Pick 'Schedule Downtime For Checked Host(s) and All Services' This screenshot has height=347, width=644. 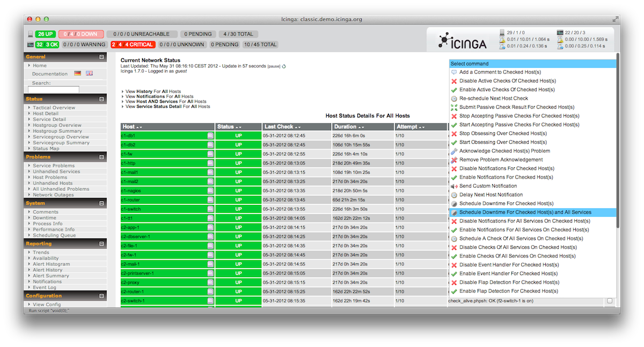pyautogui.click(x=525, y=212)
